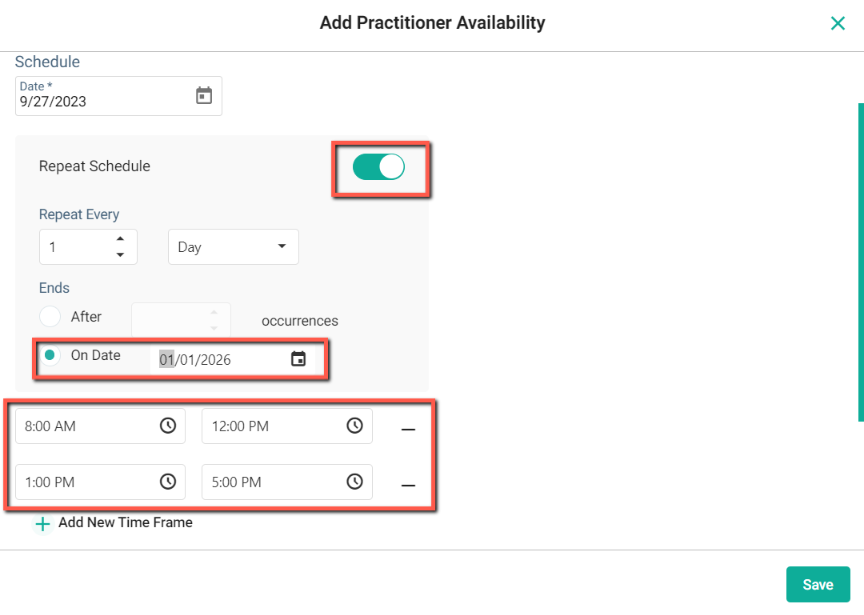Open the clock picker for 1:00 PM
The height and width of the screenshot is (615, 864).
pyautogui.click(x=170, y=481)
